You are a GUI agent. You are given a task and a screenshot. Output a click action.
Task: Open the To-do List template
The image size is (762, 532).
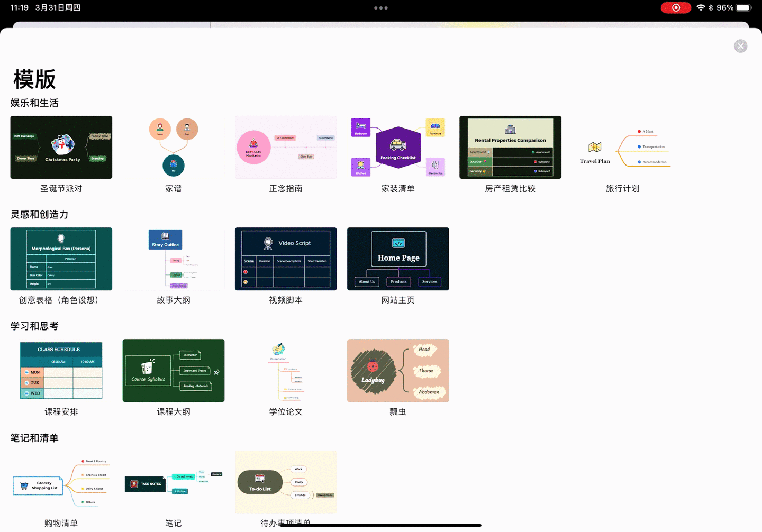click(286, 482)
